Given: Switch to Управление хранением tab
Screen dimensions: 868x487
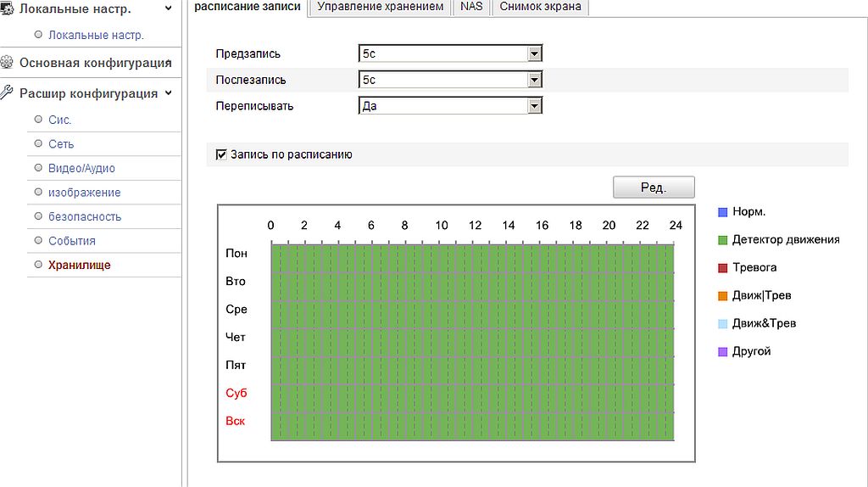Looking at the screenshot, I should pos(381,7).
